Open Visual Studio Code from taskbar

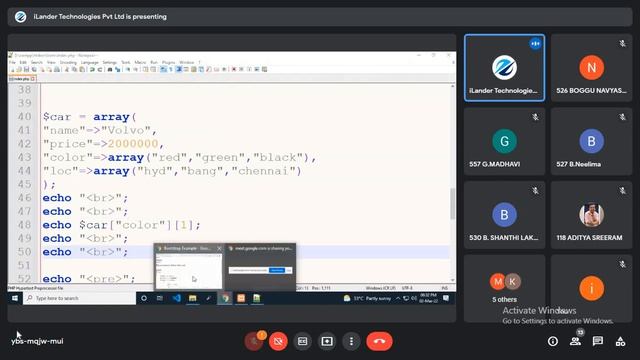177,298
